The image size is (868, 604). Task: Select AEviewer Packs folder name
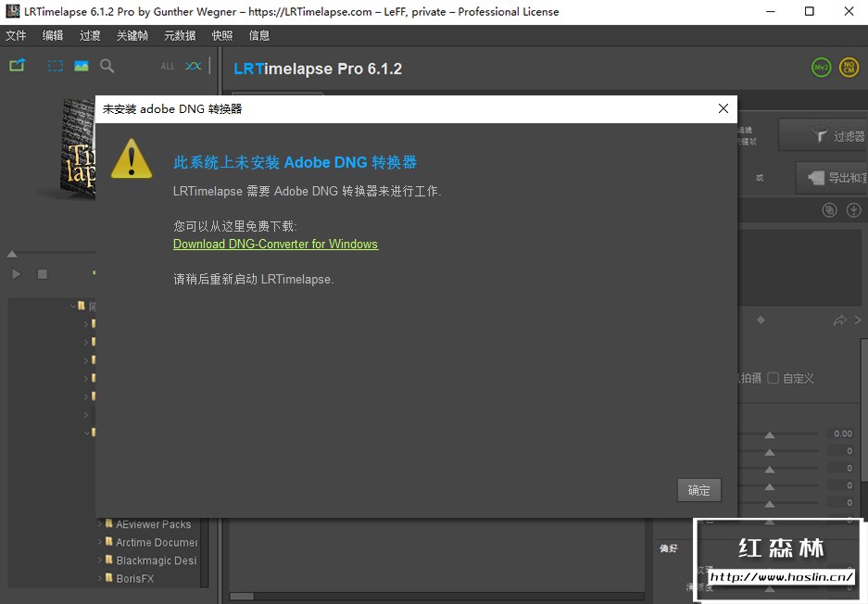154,524
